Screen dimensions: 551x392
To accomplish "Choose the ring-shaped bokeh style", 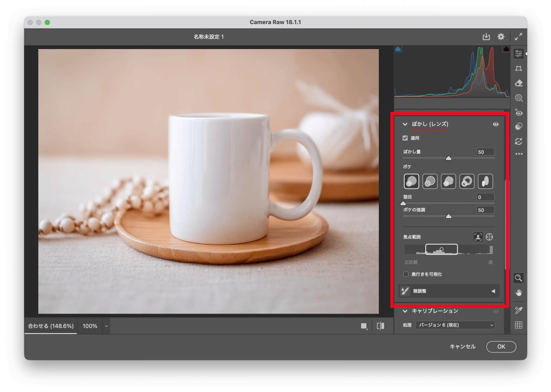I will pos(467,181).
